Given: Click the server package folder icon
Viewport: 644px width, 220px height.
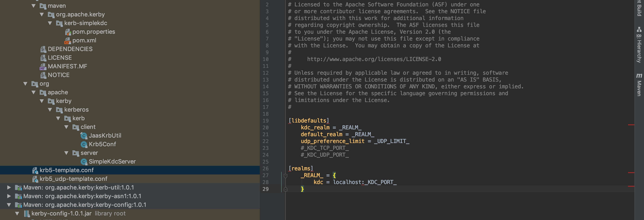Looking at the screenshot, I should pyautogui.click(x=76, y=153).
